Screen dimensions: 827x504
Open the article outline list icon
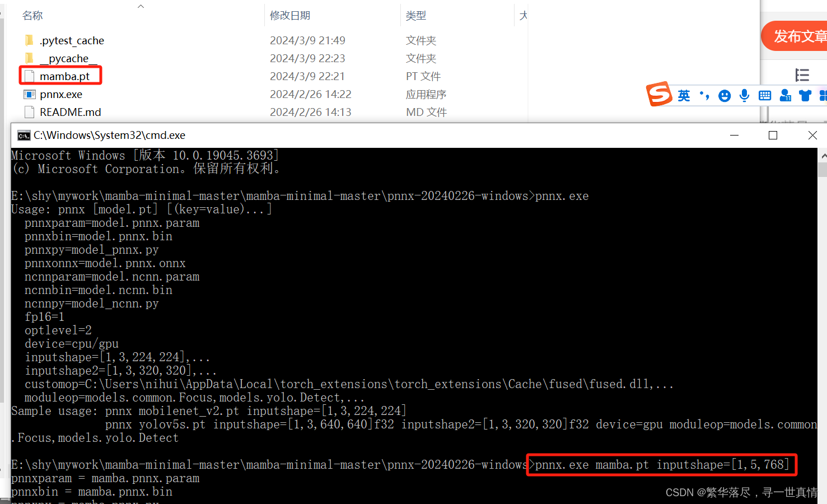pyautogui.click(x=802, y=75)
